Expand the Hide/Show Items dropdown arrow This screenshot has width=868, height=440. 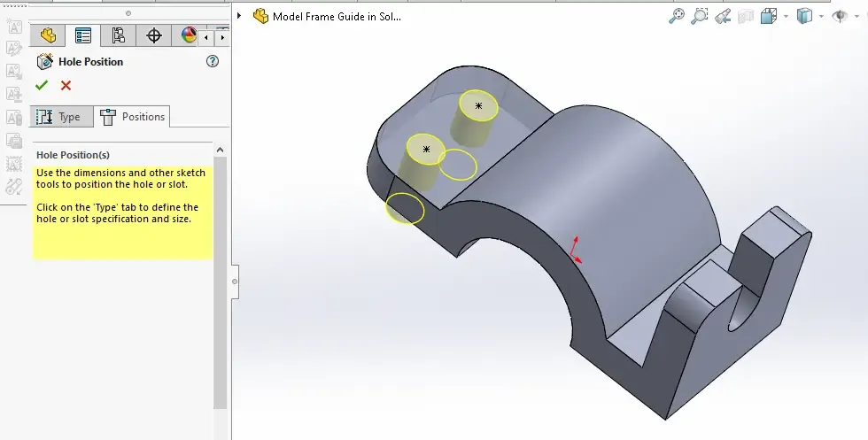point(856,17)
